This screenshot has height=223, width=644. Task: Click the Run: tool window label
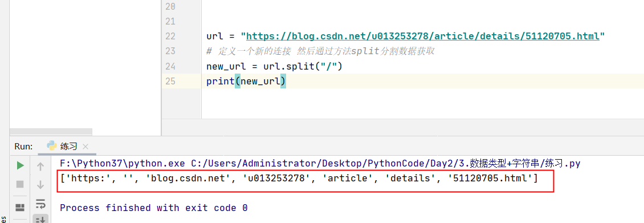tap(23, 146)
